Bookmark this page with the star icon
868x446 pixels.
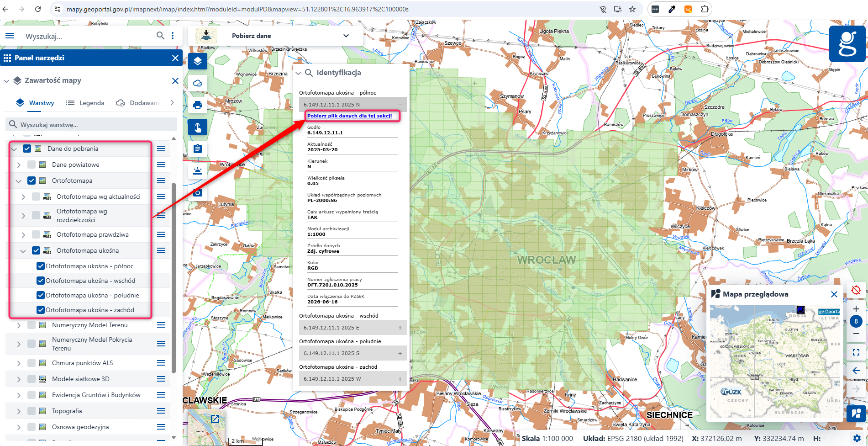tap(632, 9)
